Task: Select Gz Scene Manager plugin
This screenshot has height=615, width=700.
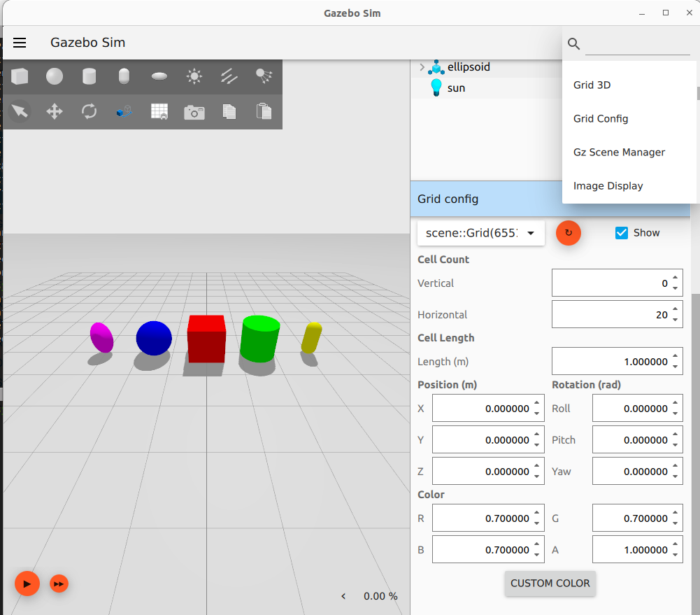Action: [x=629, y=153]
